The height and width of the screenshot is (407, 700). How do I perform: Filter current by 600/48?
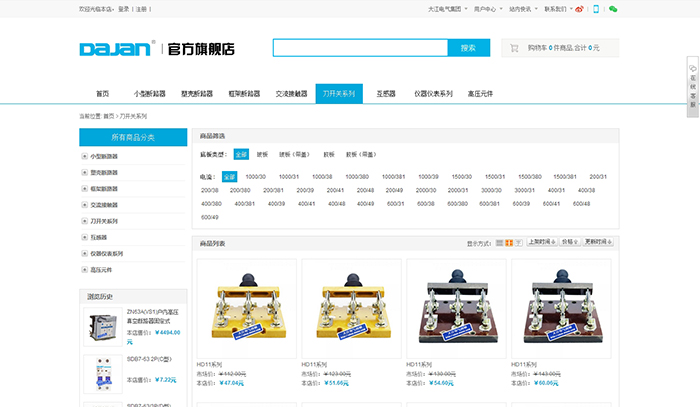[581, 204]
